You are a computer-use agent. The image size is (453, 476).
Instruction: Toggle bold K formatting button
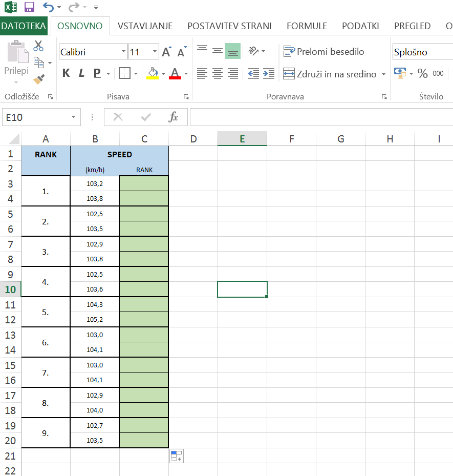[66, 74]
